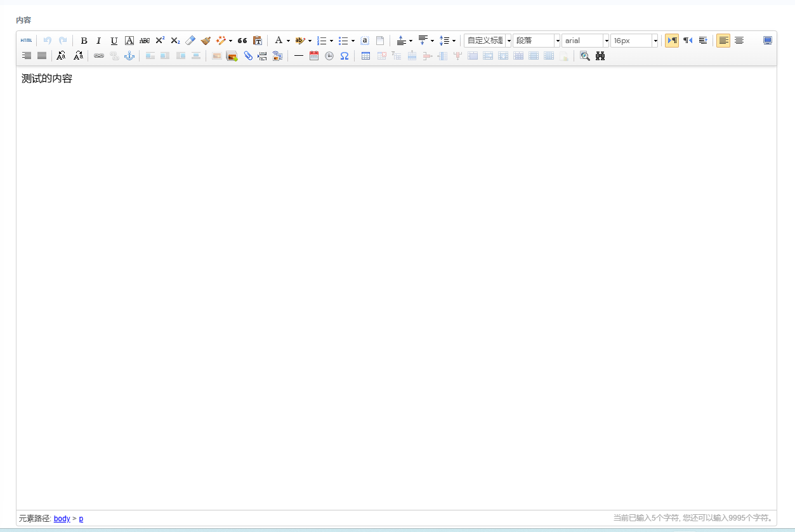Toggle center alignment
The image size is (795, 532).
coord(739,41)
